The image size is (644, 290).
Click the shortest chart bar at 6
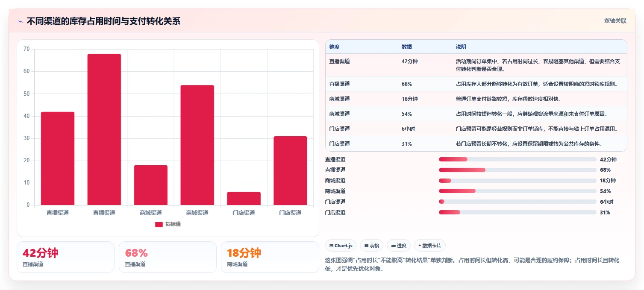(x=244, y=199)
